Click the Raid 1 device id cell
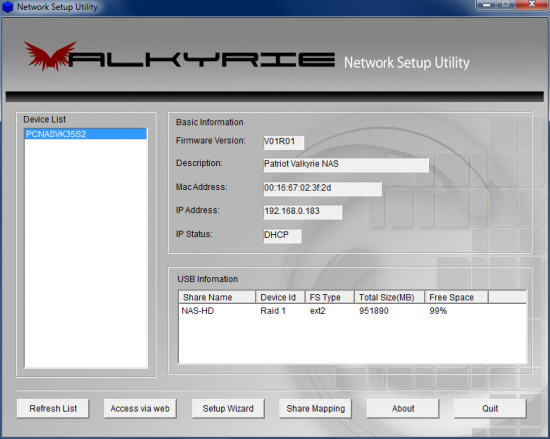Viewport: 550px width, 439px height. tap(273, 311)
